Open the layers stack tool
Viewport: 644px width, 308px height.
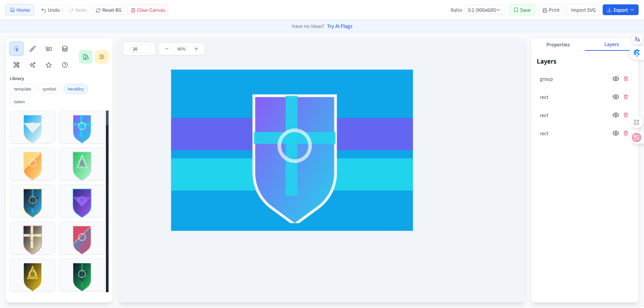coord(65,49)
